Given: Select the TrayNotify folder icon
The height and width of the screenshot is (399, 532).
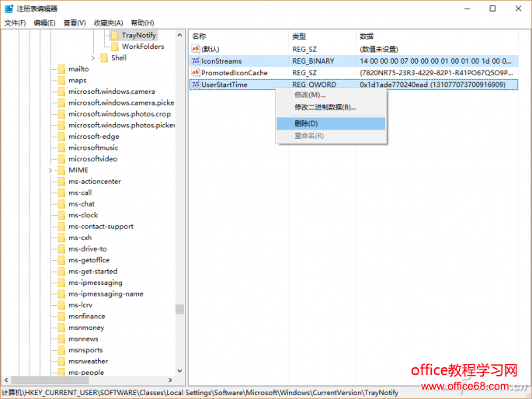Looking at the screenshot, I should click(x=115, y=35).
